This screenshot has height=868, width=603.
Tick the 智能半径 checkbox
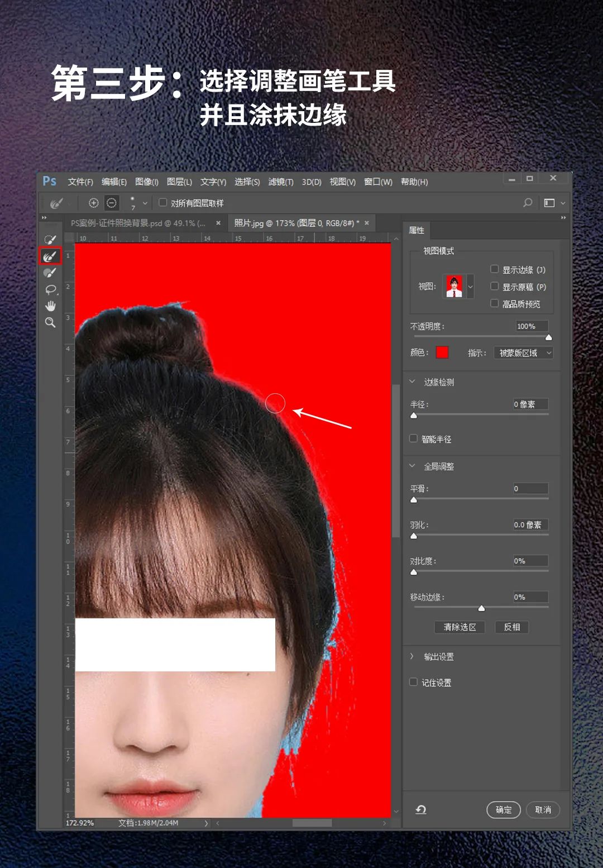pyautogui.click(x=414, y=438)
